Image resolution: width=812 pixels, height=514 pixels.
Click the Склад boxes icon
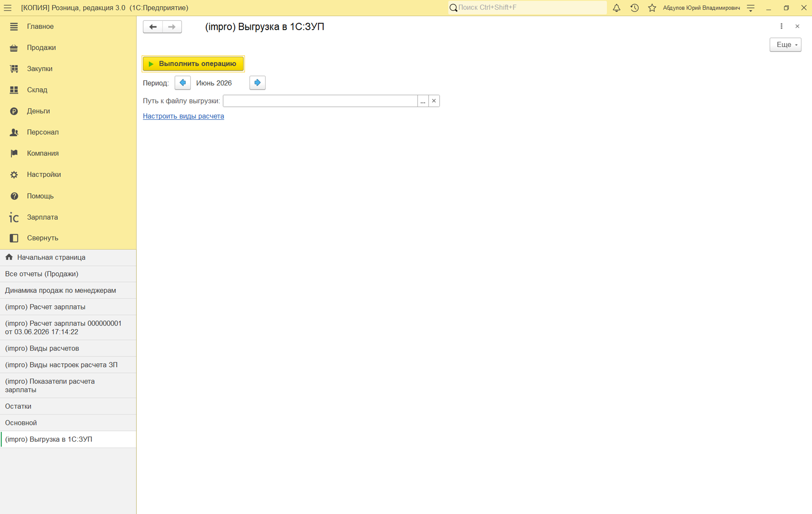(14, 90)
